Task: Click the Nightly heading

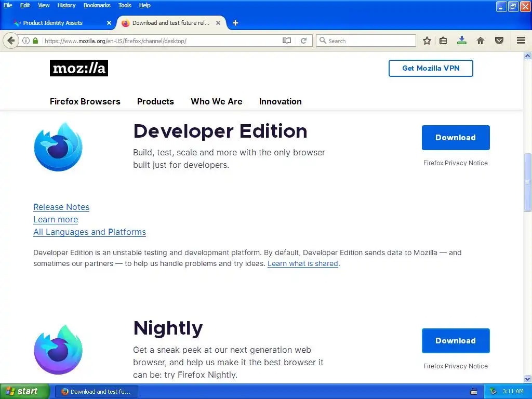Action: (168, 328)
